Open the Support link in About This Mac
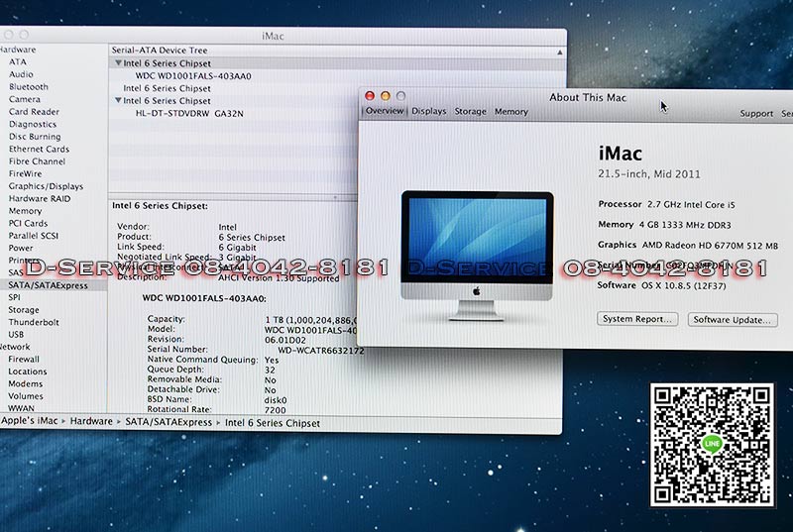Viewport: 793px width, 532px height. tap(756, 114)
